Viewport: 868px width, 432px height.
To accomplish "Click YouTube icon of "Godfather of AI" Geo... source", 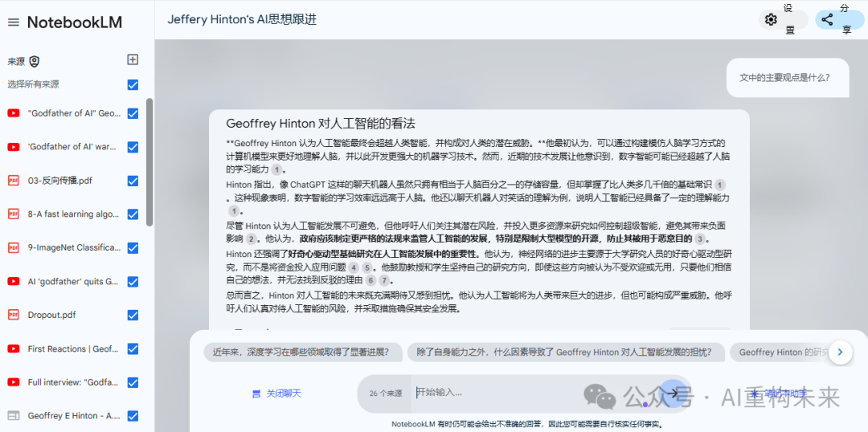I will pyautogui.click(x=14, y=113).
